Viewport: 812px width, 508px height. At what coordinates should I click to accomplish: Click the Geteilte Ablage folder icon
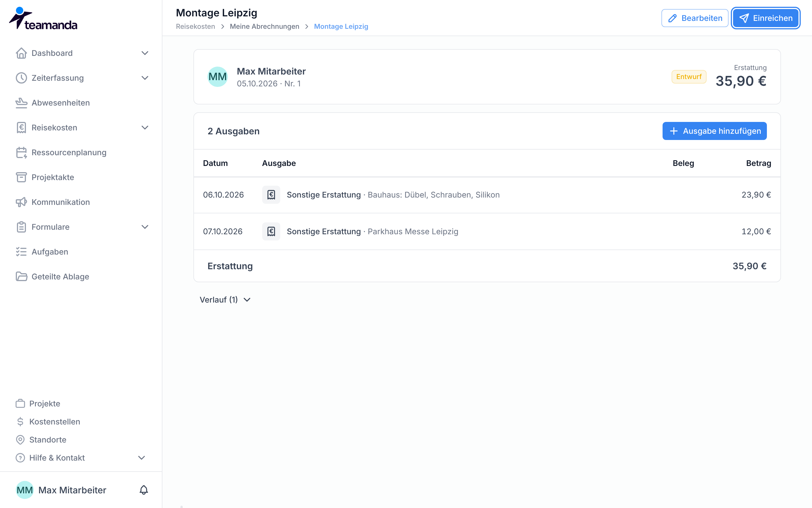[x=21, y=277]
